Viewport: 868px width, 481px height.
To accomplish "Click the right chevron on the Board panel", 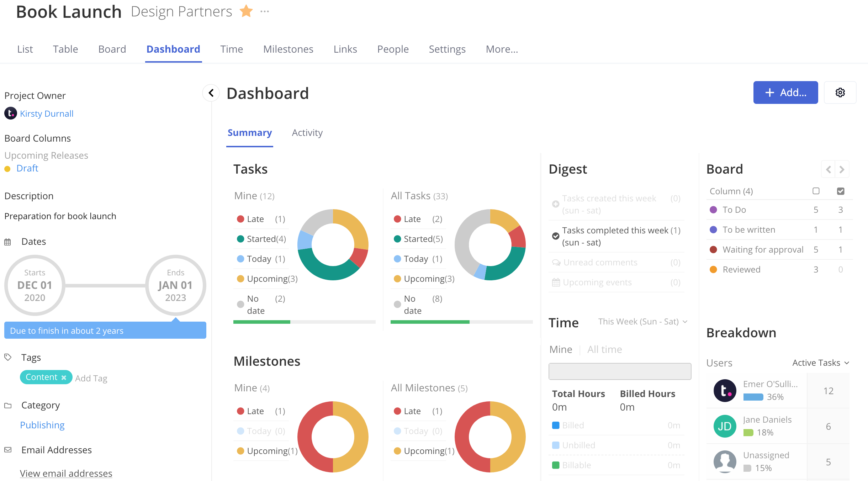I will click(x=842, y=169).
